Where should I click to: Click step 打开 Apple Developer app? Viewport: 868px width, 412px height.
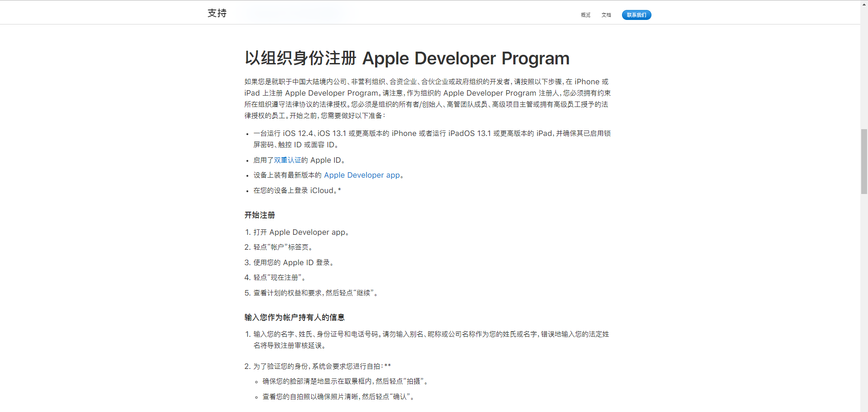pos(301,232)
